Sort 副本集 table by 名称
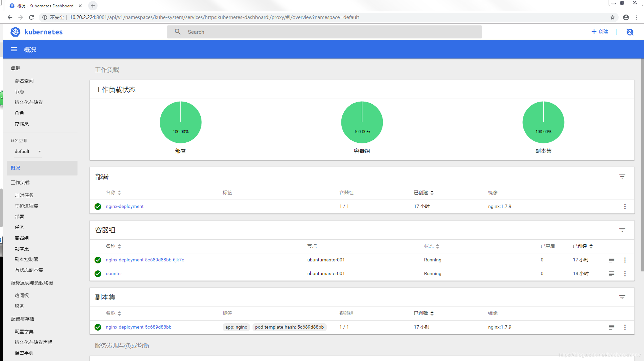The image size is (644, 361). point(113,313)
